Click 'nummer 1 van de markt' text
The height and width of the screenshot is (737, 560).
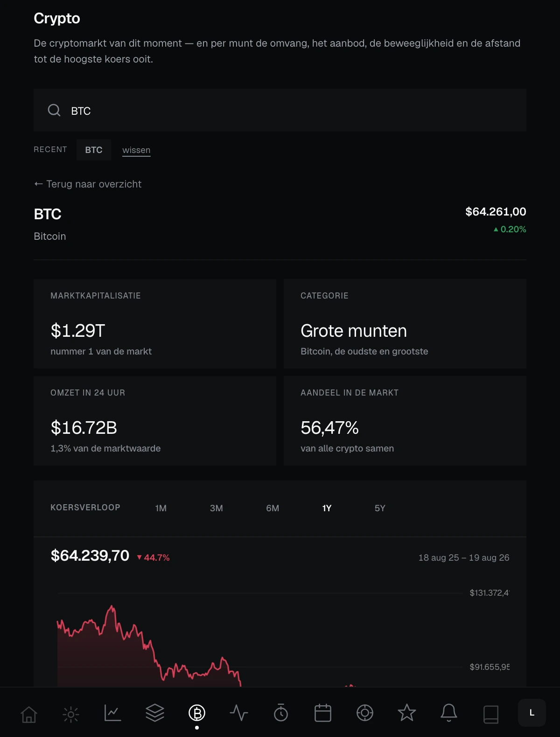[x=101, y=351]
